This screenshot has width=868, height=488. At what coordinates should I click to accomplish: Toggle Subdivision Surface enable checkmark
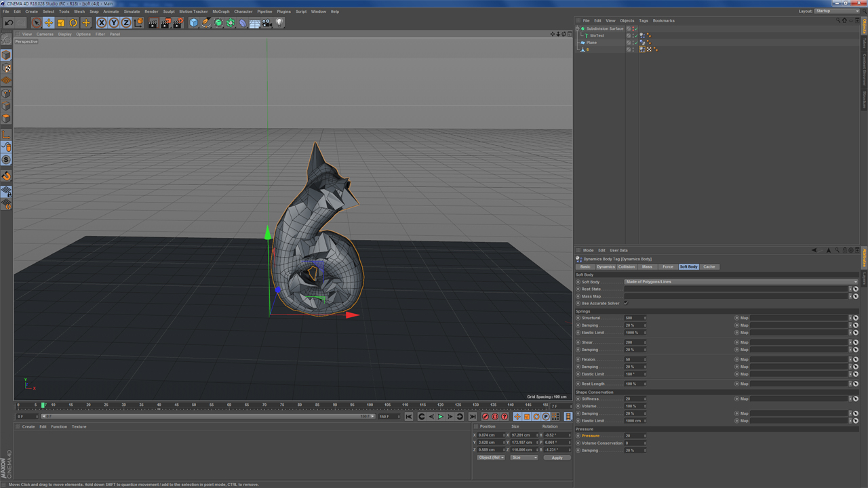pyautogui.click(x=635, y=28)
